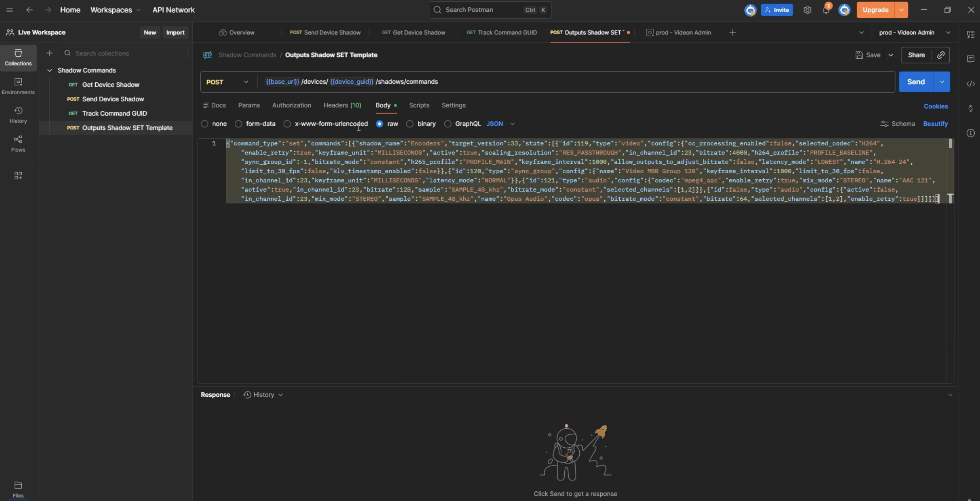980x501 pixels.
Task: Copy request link icon beside Share
Action: (x=941, y=55)
